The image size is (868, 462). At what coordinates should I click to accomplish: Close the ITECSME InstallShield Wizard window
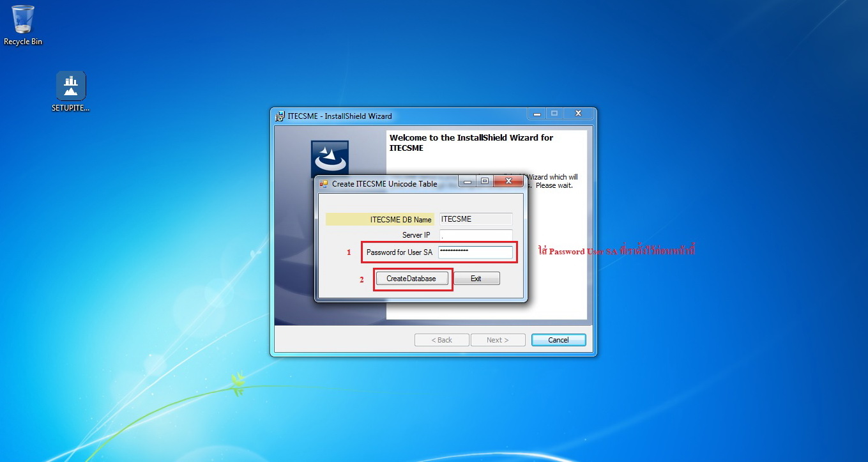578,113
